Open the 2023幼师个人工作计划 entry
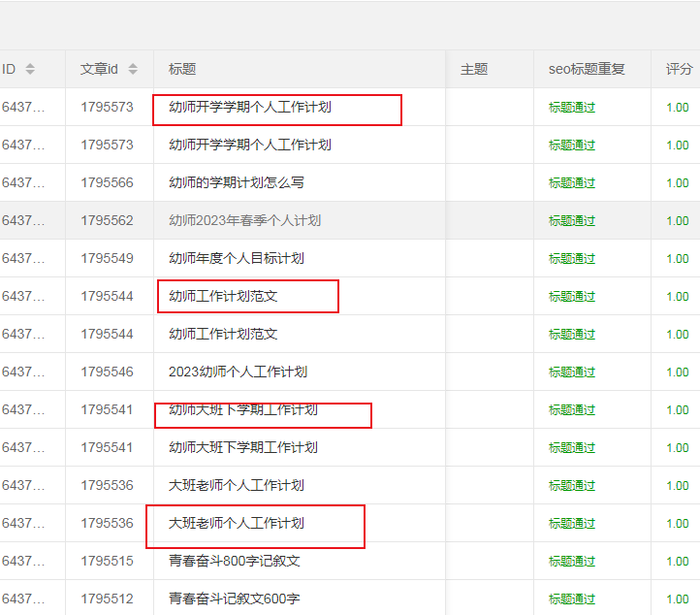The height and width of the screenshot is (615, 700). 238,372
